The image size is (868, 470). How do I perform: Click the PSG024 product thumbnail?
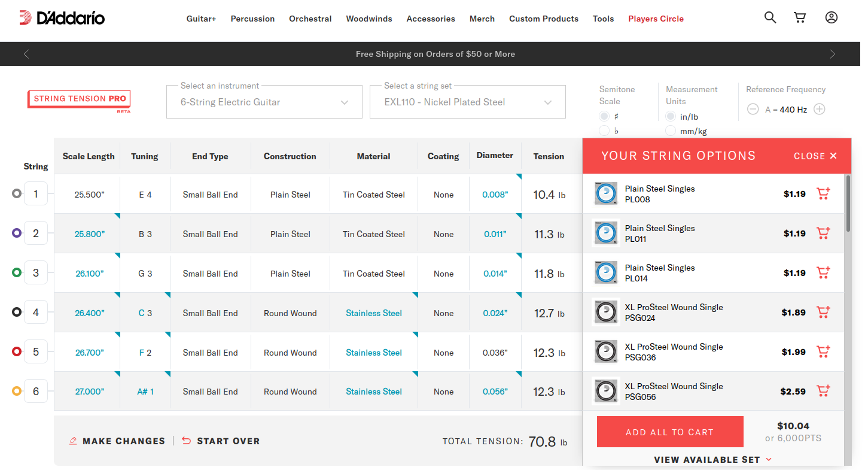[x=605, y=312]
